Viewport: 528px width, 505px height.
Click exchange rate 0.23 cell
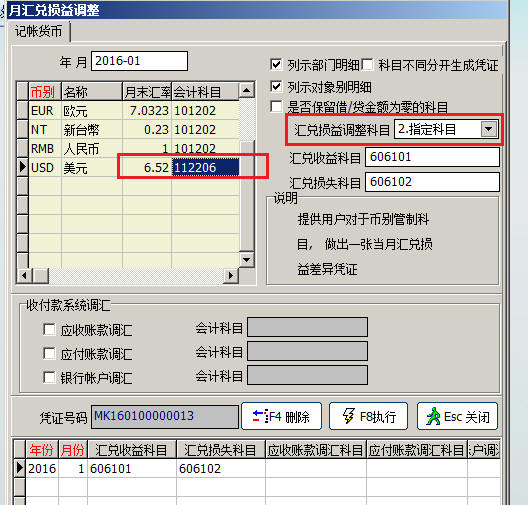pyautogui.click(x=147, y=130)
